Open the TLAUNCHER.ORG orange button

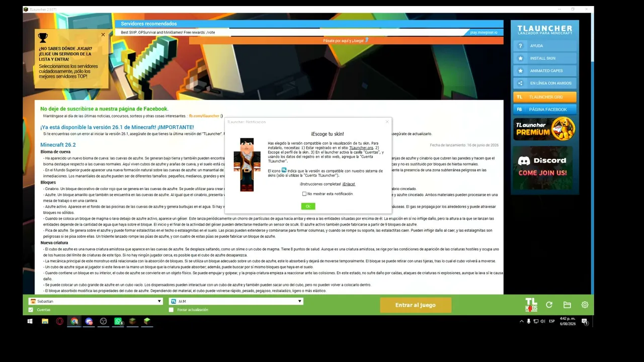545,97
